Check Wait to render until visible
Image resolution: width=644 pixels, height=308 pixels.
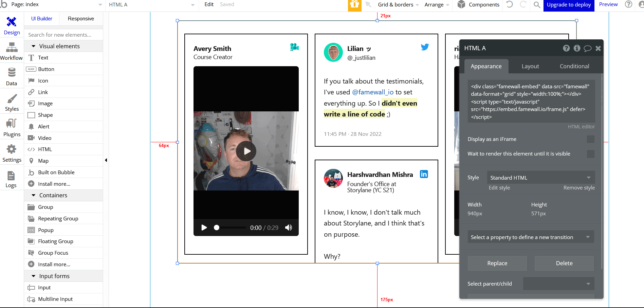click(590, 154)
